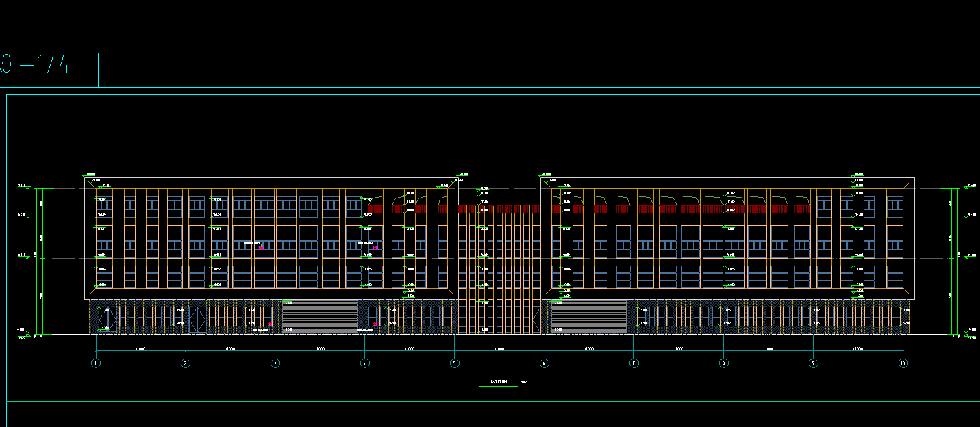Click grid axis bubble number 8
Image resolution: width=980 pixels, height=427 pixels.
click(x=724, y=363)
